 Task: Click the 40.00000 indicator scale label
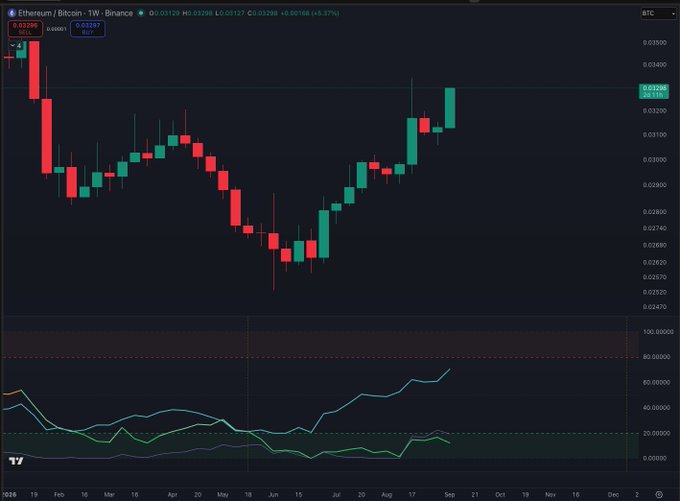(658, 408)
